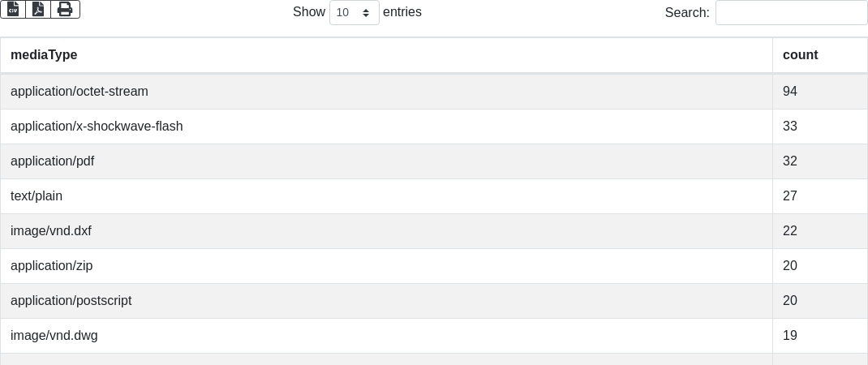
Task: Click the count value 94
Action: 790,92
